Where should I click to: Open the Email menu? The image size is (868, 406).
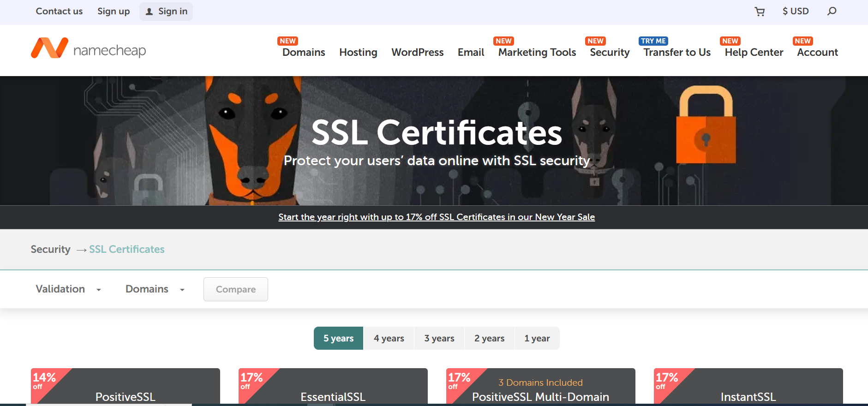coord(471,52)
